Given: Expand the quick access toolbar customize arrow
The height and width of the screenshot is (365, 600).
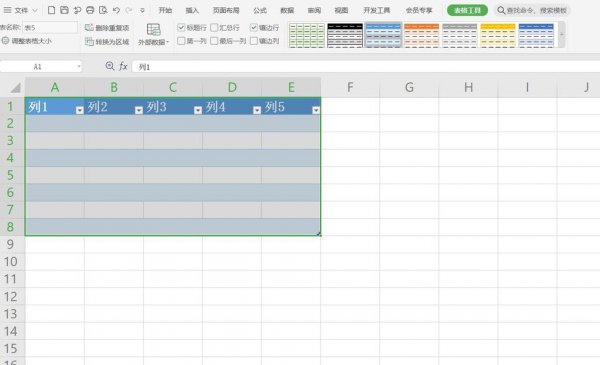Looking at the screenshot, I should point(142,10).
